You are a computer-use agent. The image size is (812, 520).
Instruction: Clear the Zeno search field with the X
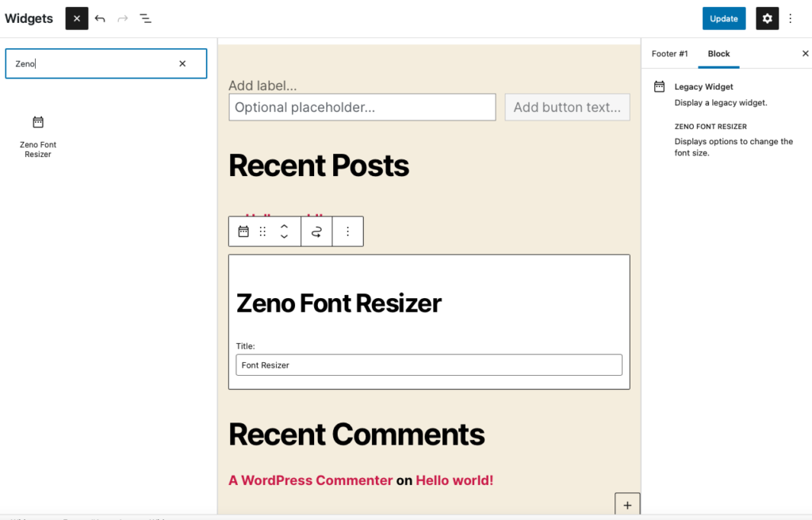pos(182,63)
